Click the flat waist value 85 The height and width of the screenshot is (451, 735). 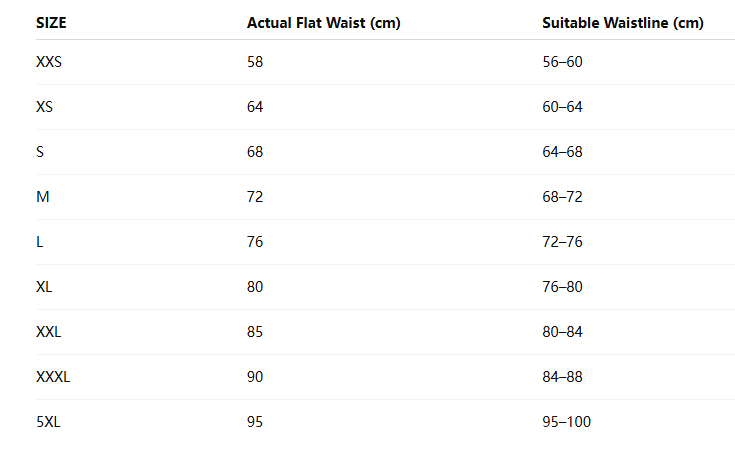click(255, 332)
